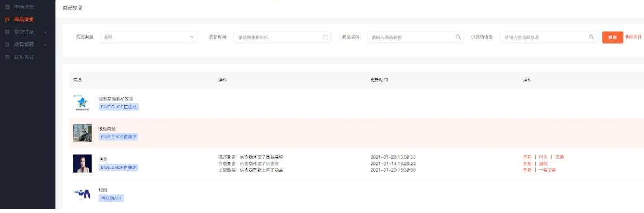Expand the 带货订单 sidebar menu arrow
Viewport: 644px width, 213px height.
coord(45,32)
